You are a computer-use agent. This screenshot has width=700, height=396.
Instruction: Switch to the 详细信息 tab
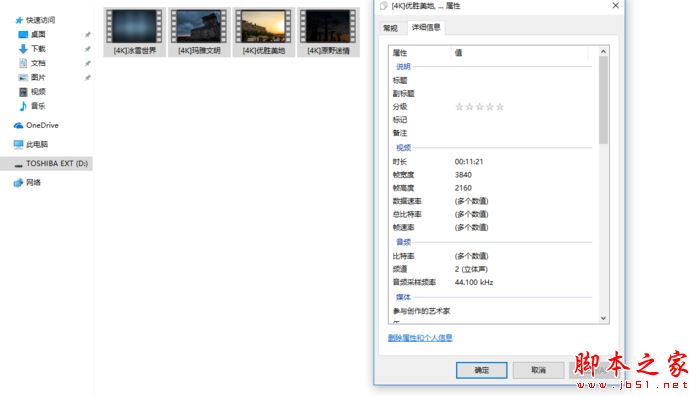[x=426, y=27]
